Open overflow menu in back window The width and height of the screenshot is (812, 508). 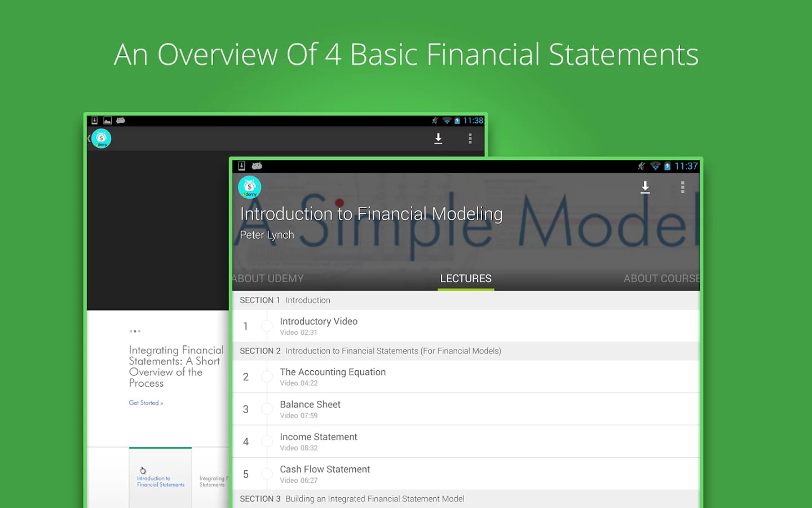pyautogui.click(x=470, y=138)
